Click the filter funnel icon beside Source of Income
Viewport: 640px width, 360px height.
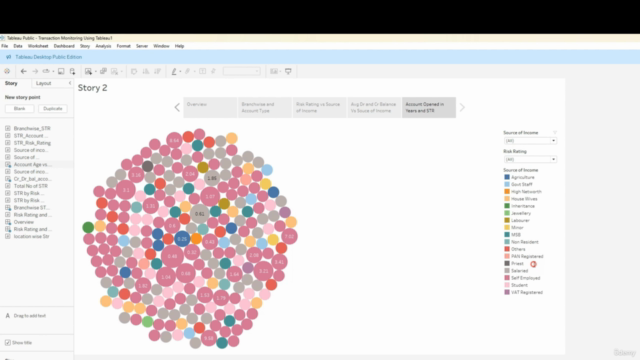coord(555,133)
